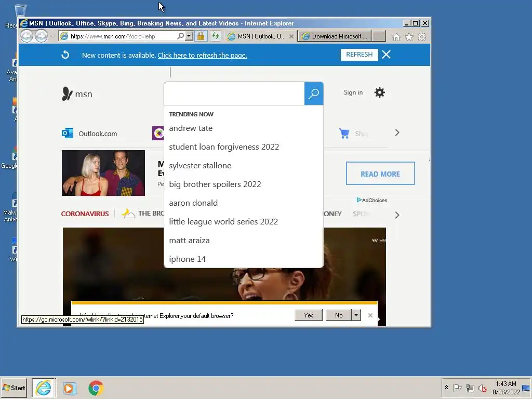Viewport: 532px width, 399px height.
Task: Expand news categories with right chevron
Action: click(397, 215)
